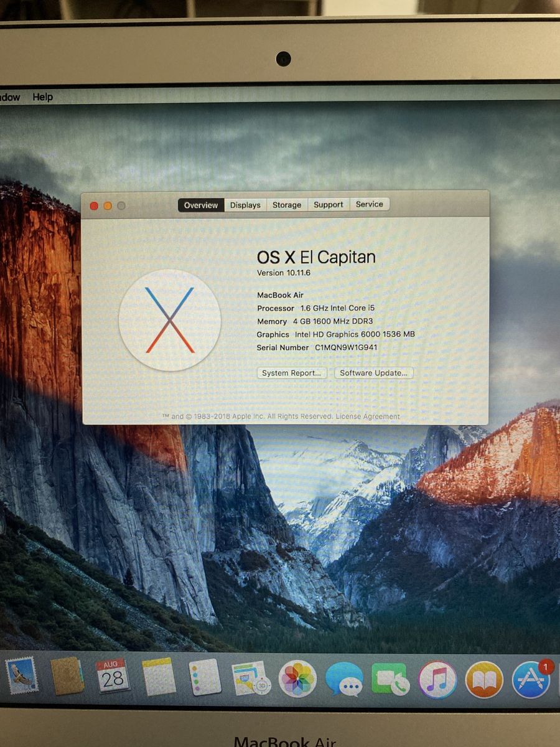Screen dimensions: 560x747
Task: Open iBooks in the Dock
Action: (x=484, y=680)
